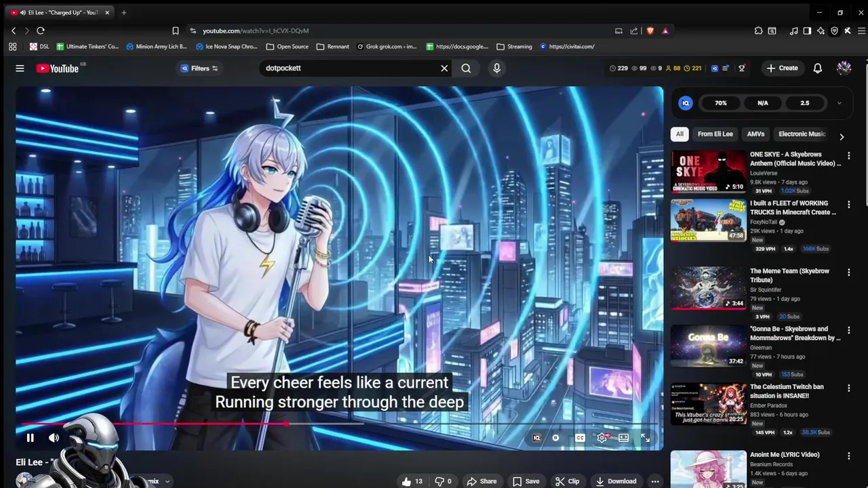Select the Electronic Music chip
This screenshot has height=488, width=868.
click(802, 134)
